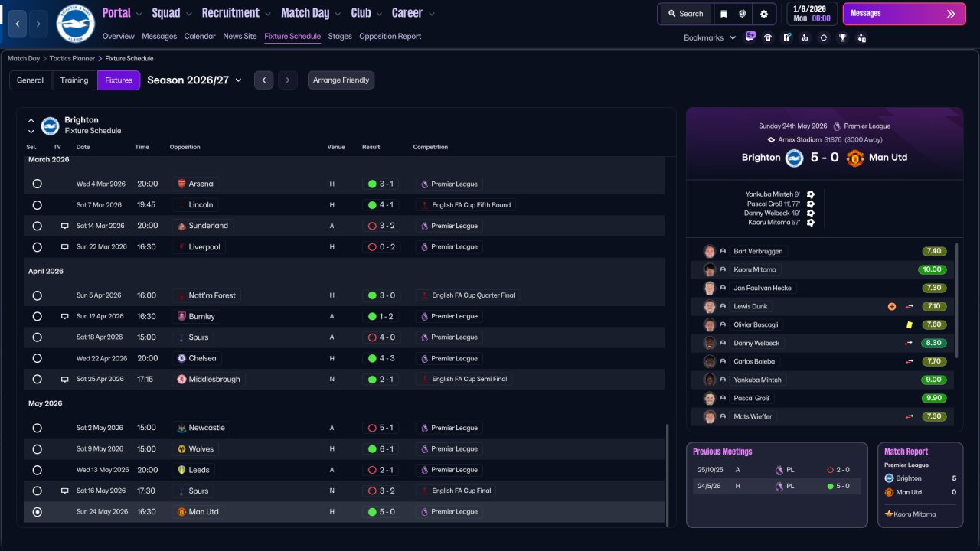
Task: Click the Arsenal crest in the fixtures list
Action: 181,184
